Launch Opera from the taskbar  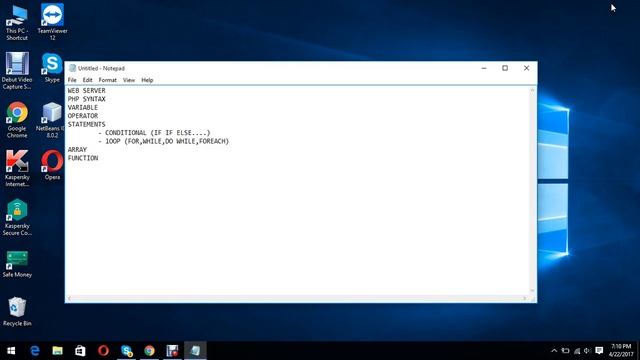(x=103, y=351)
